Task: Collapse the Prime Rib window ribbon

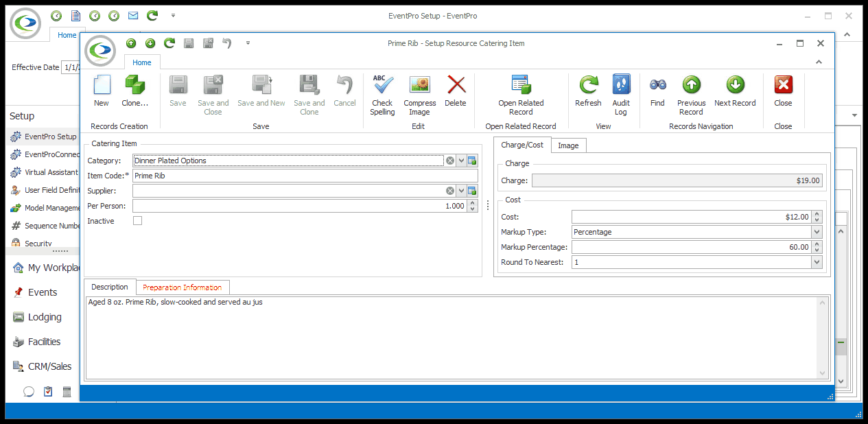Action: coord(819,62)
